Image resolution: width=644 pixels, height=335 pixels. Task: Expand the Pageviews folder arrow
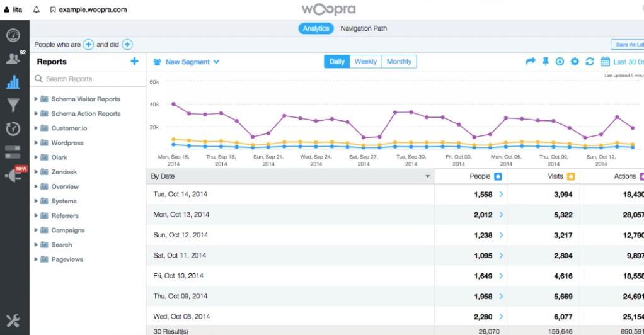[x=36, y=259]
